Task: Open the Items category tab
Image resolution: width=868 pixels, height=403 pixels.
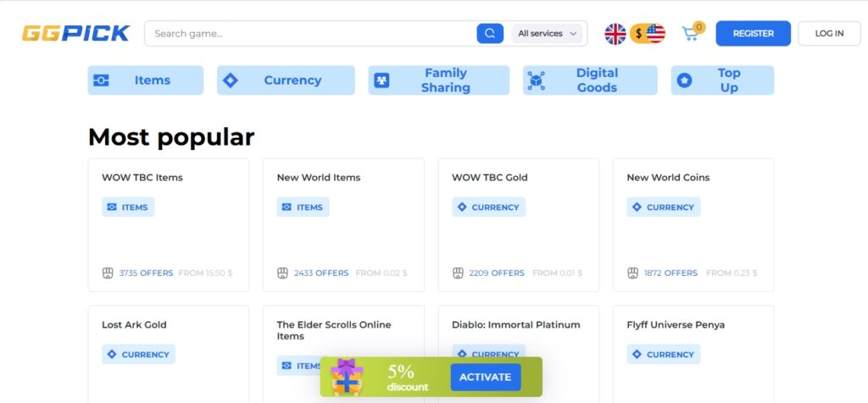Action: (146, 80)
